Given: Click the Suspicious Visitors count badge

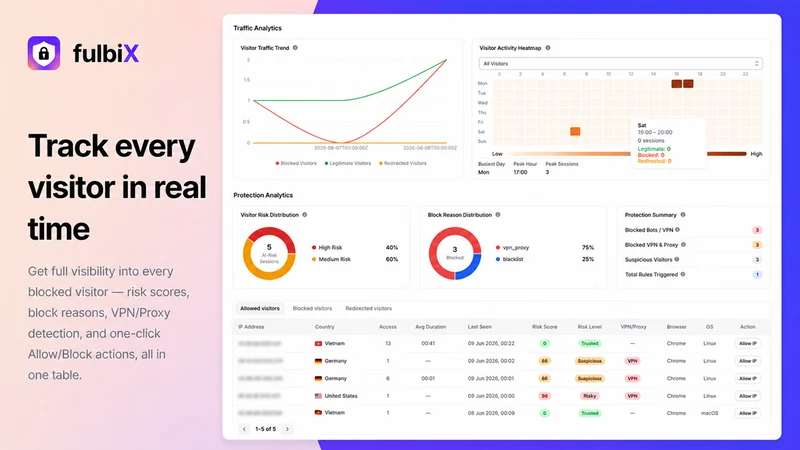Looking at the screenshot, I should tap(757, 260).
